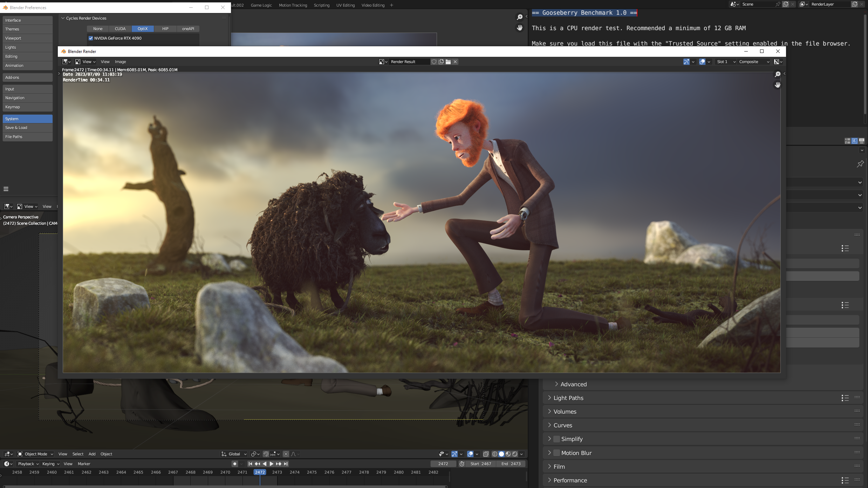Open the Slot 1 dropdown
Screen dimensions: 868x488
click(x=726, y=62)
